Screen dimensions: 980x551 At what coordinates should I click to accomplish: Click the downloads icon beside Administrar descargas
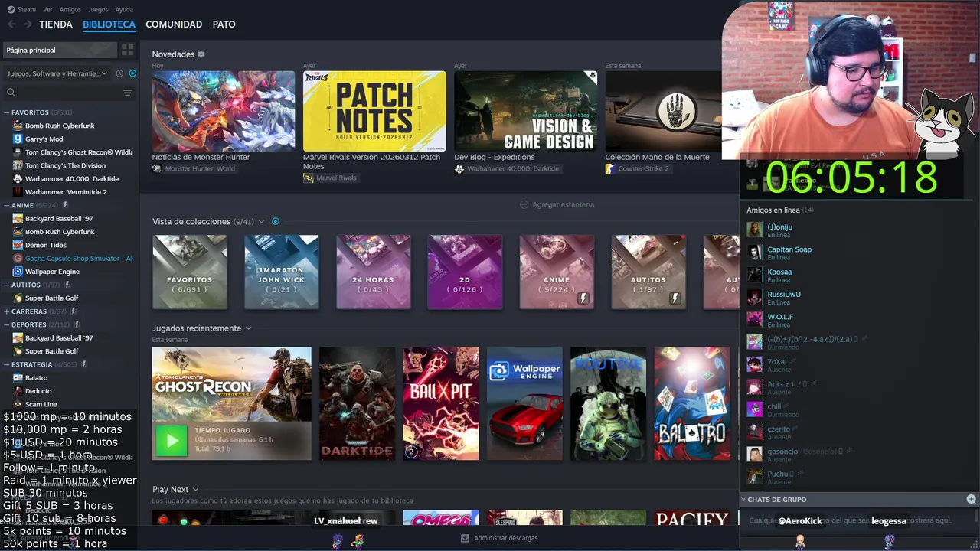pyautogui.click(x=465, y=538)
